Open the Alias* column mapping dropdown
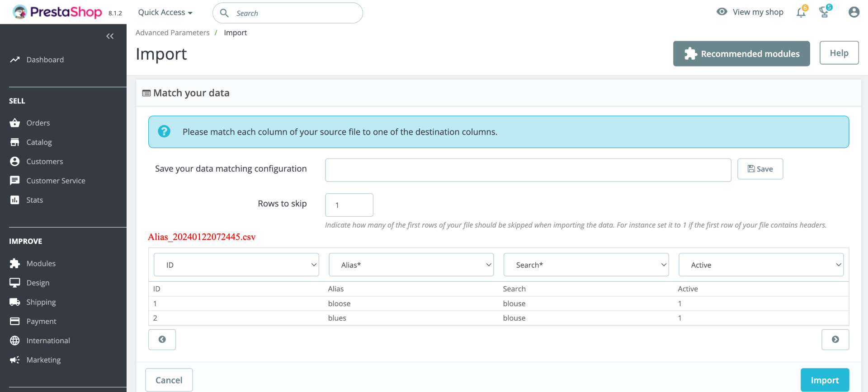The width and height of the screenshot is (868, 392). 411,265
